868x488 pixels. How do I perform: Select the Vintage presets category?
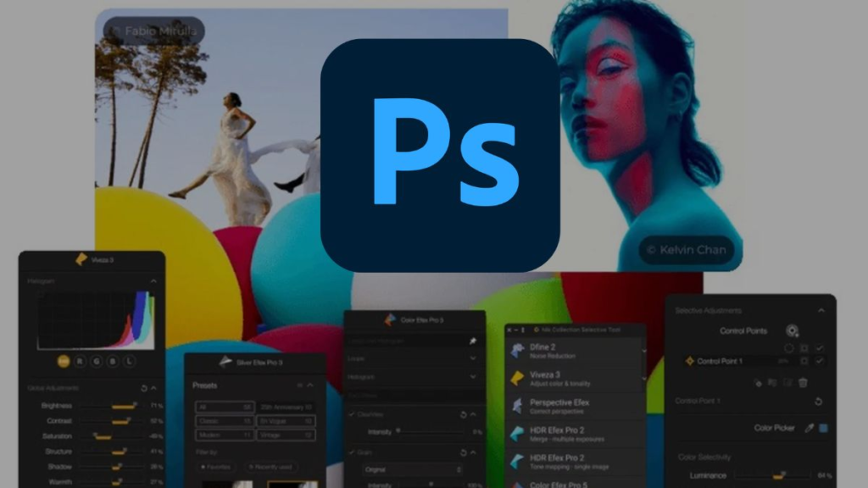(x=287, y=435)
